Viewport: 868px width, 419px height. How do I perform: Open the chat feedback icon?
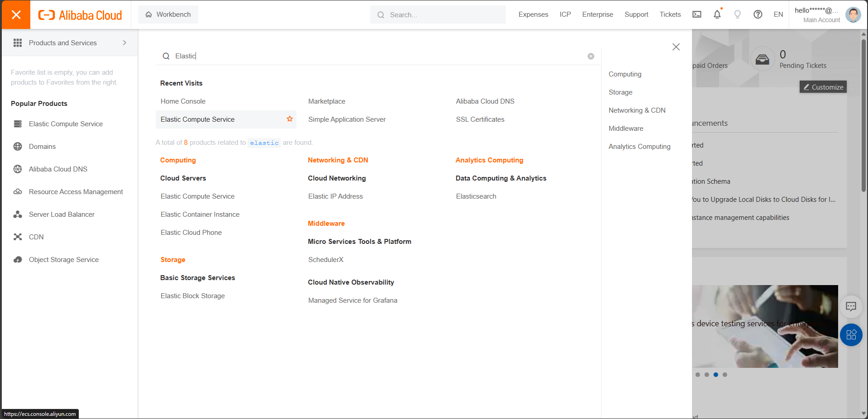(x=851, y=306)
